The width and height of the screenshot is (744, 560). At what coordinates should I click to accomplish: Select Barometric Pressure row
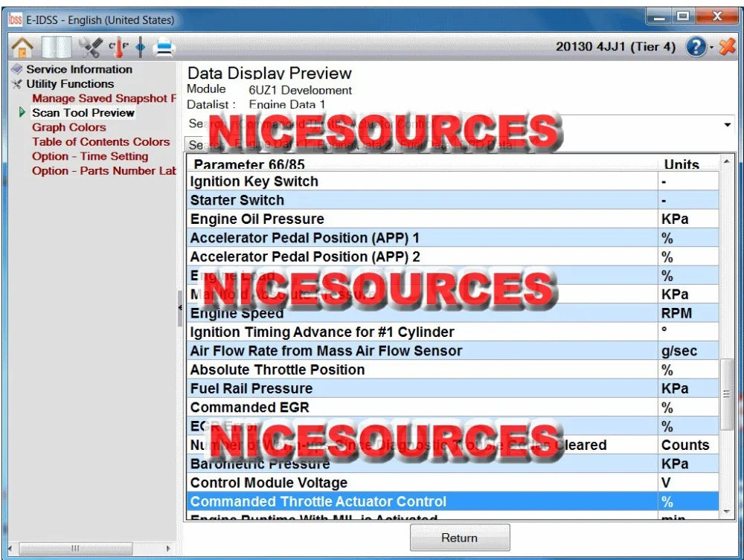[453, 464]
